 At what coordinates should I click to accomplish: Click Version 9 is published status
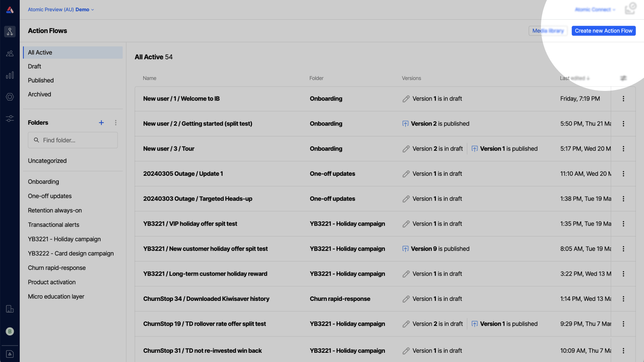[x=436, y=249]
